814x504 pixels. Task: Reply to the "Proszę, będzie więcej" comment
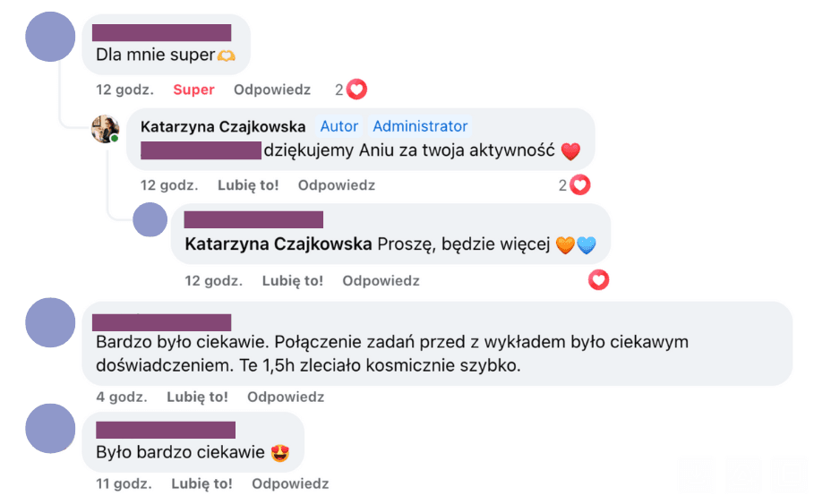click(381, 281)
